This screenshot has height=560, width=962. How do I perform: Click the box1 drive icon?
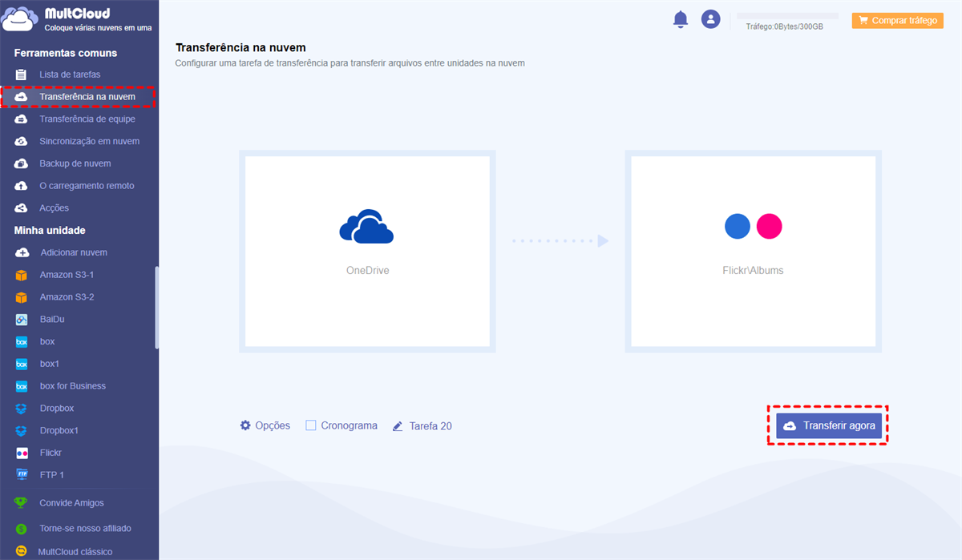point(22,364)
